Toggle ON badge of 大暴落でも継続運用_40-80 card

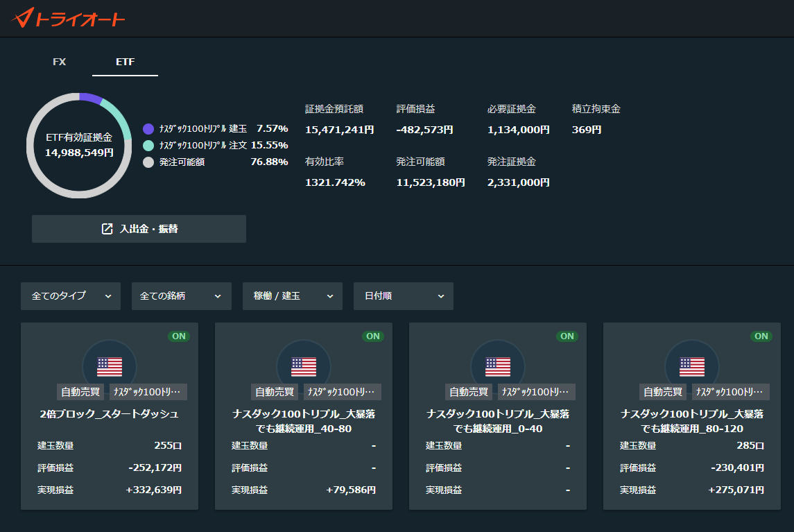(x=372, y=336)
